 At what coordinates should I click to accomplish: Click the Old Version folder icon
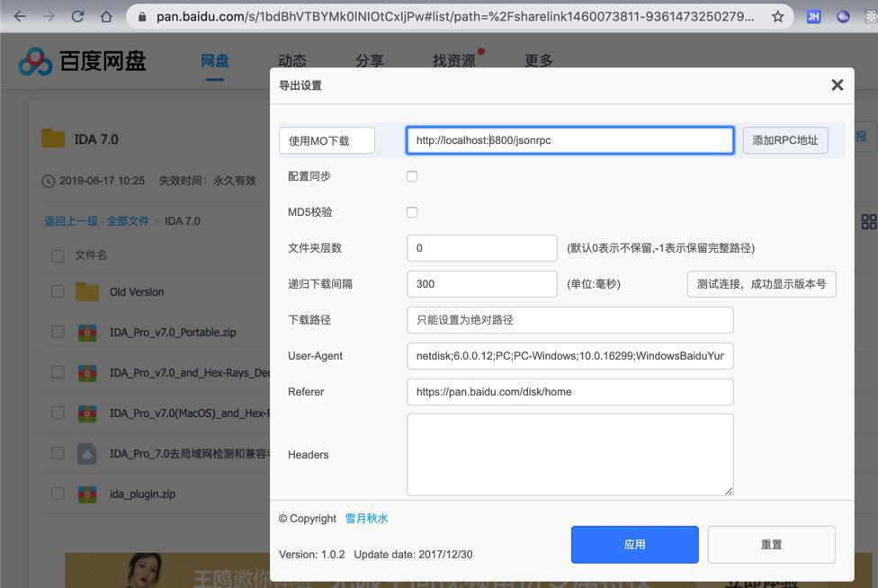[87, 291]
